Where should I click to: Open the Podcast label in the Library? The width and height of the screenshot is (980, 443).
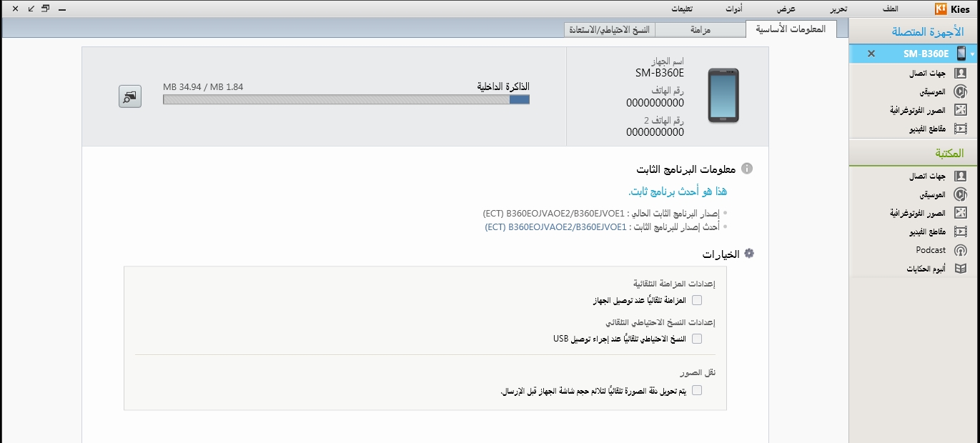[x=931, y=250]
